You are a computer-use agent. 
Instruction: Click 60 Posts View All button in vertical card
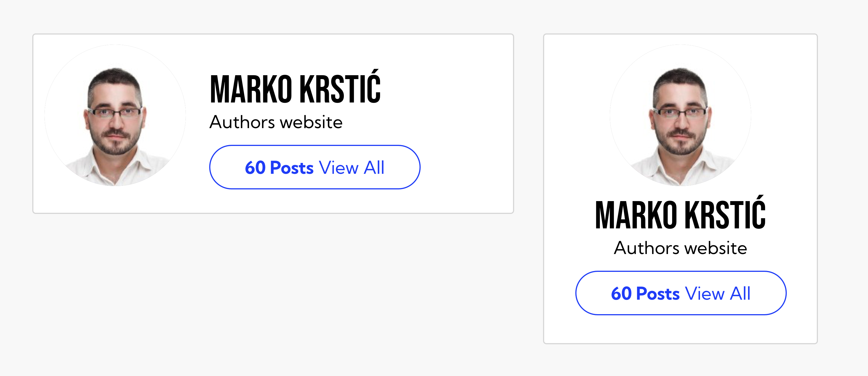681,293
